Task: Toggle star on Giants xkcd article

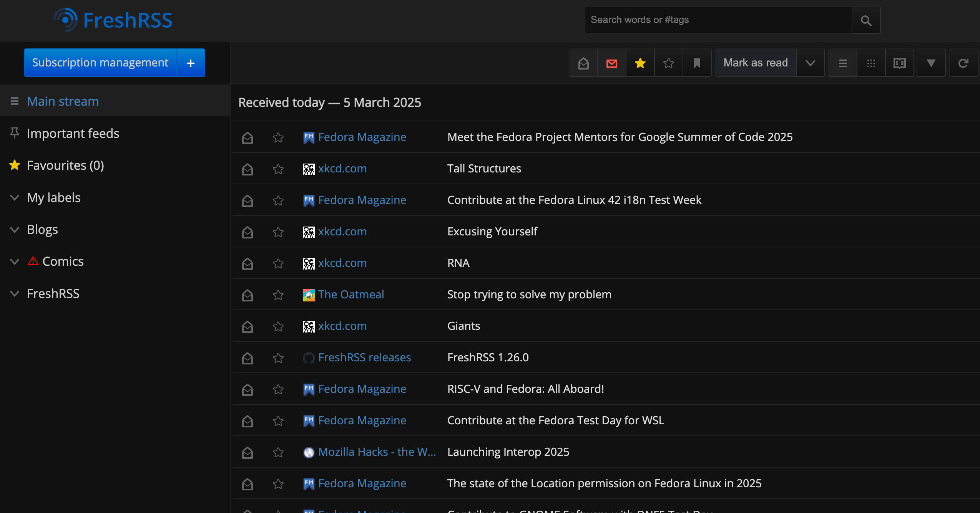Action: point(278,326)
